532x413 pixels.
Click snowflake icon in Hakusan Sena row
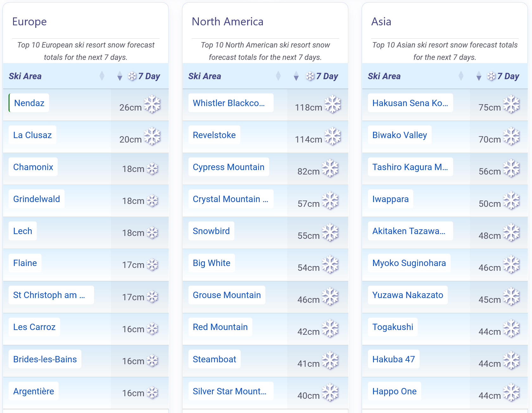click(511, 104)
